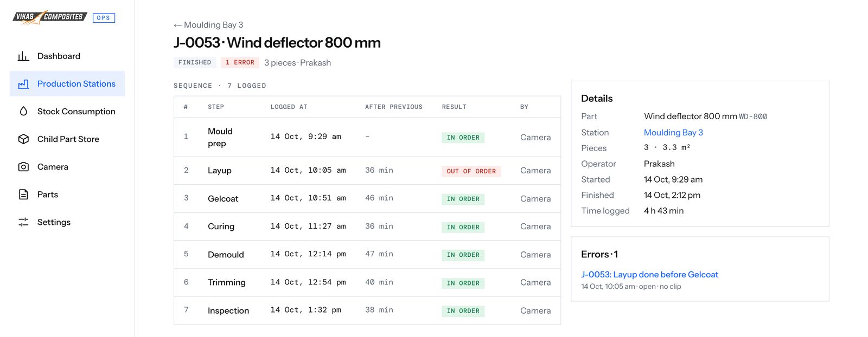Click the Child Part Store box icon
Screen dimensions: 868x337
tap(23, 139)
